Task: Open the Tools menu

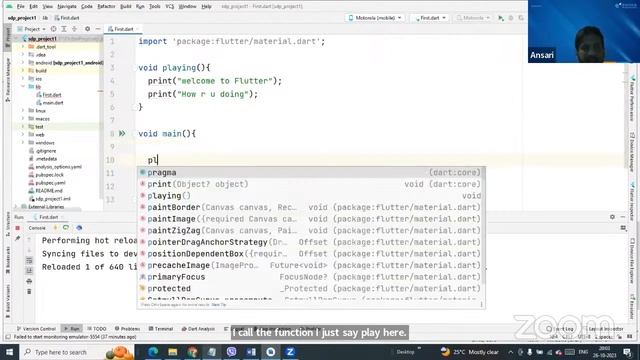Action: point(154,7)
